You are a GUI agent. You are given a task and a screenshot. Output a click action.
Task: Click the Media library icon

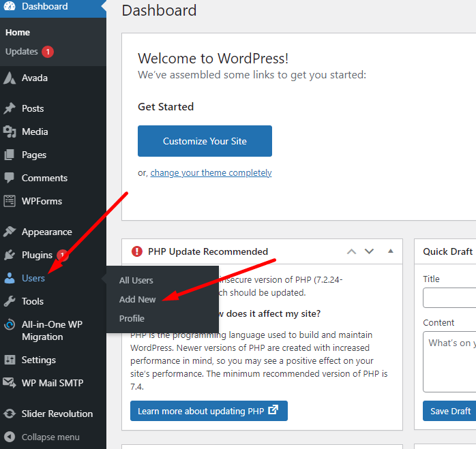[x=10, y=131]
